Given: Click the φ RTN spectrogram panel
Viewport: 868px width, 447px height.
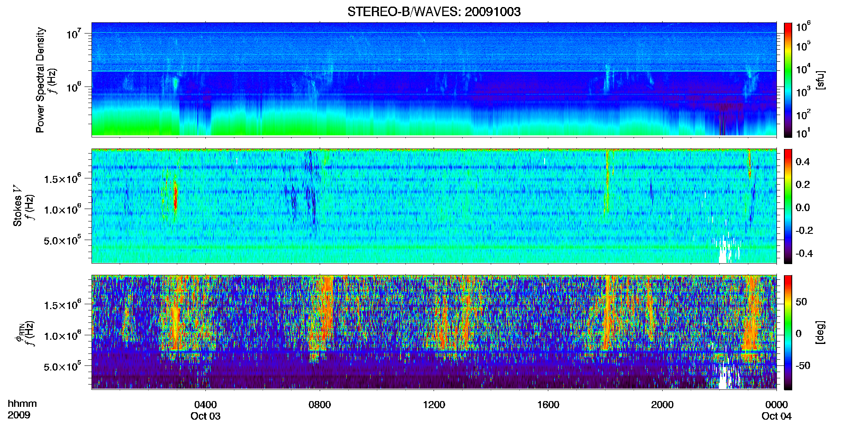Looking at the screenshot, I should coord(434,332).
